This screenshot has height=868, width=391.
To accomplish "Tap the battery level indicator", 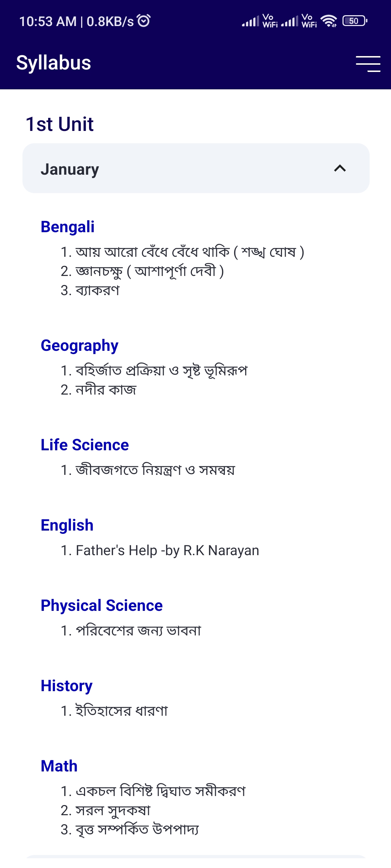I will pos(355,21).
